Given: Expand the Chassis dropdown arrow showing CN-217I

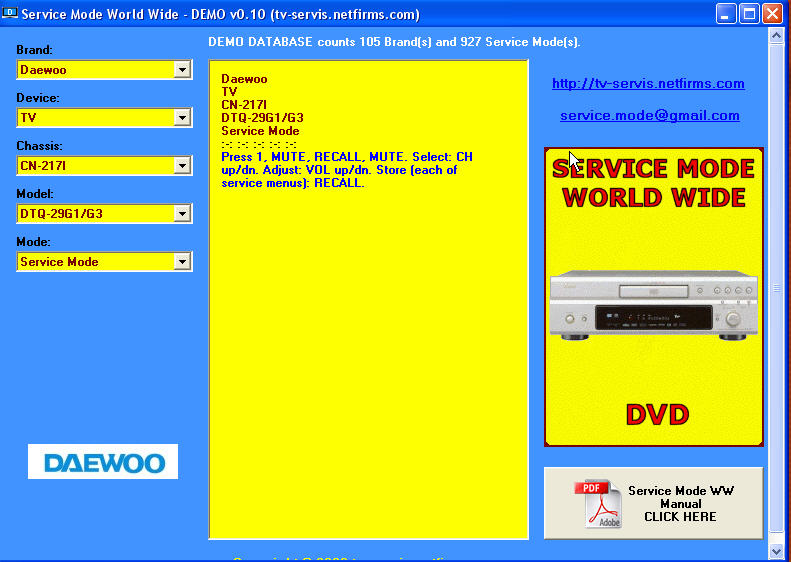Looking at the screenshot, I should (182, 165).
